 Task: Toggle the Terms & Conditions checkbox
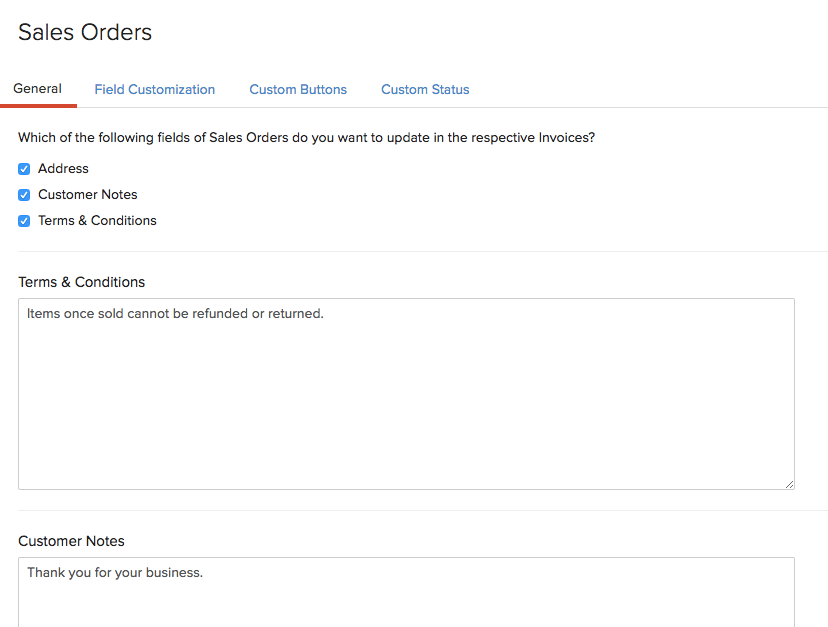click(23, 221)
